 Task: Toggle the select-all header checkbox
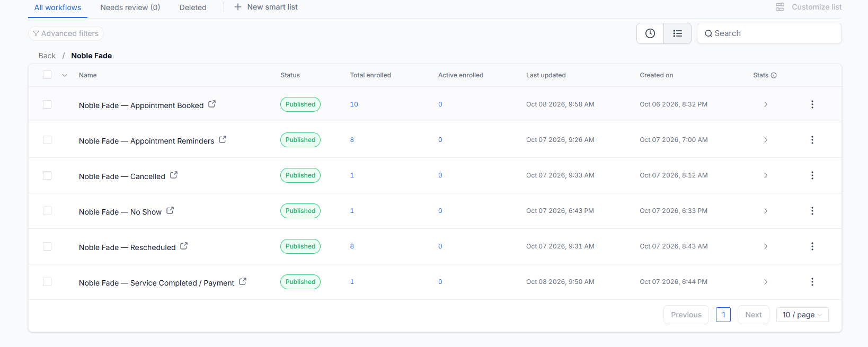point(47,75)
